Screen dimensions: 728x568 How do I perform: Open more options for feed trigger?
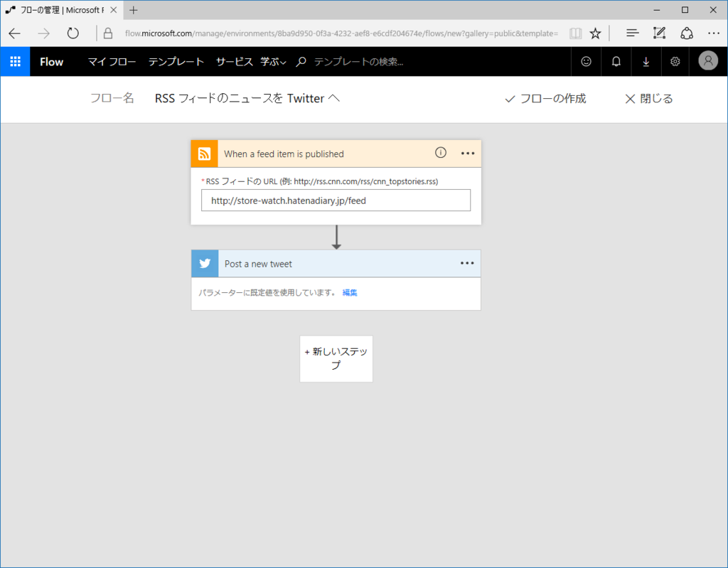468,154
